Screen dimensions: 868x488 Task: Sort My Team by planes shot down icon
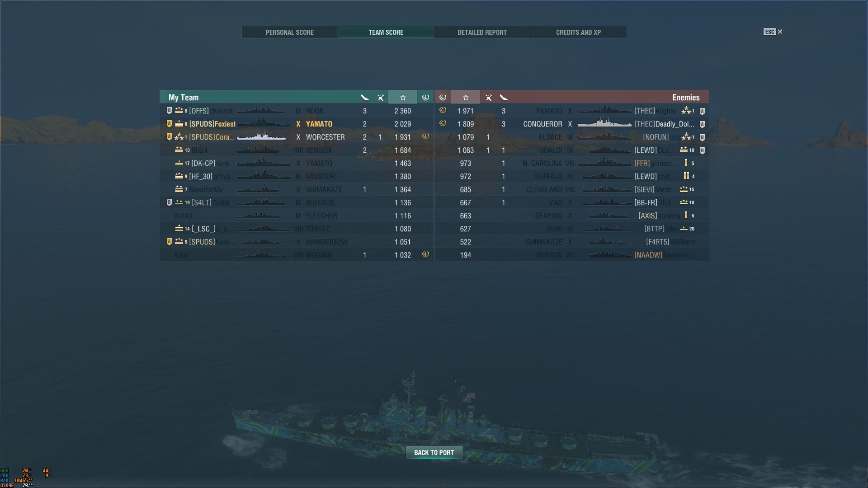point(381,98)
